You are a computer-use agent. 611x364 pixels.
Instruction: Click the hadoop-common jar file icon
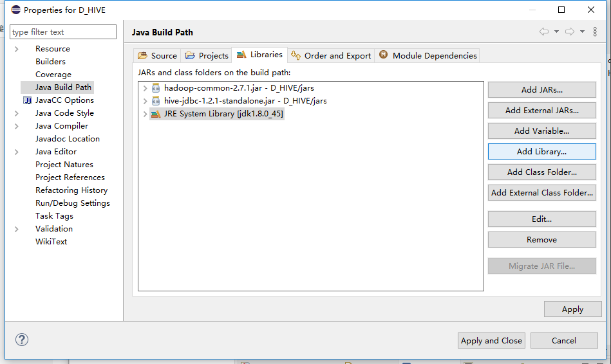coord(156,88)
